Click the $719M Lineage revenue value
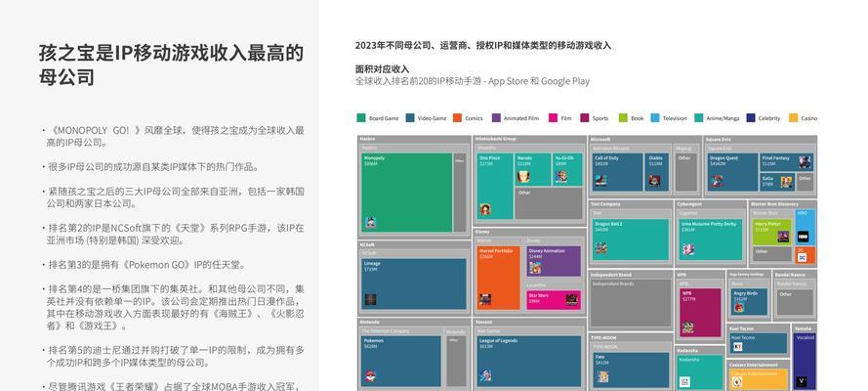This screenshot has height=391, width=868. 370,269
